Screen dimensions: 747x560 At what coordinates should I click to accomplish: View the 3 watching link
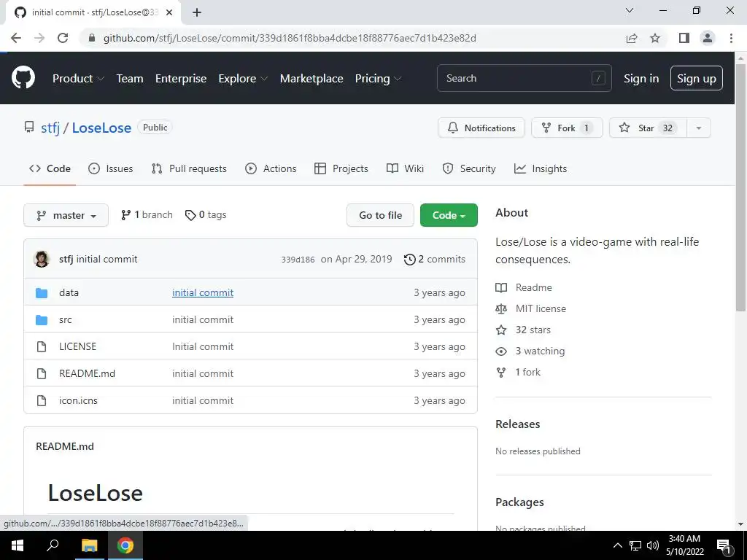coord(530,351)
